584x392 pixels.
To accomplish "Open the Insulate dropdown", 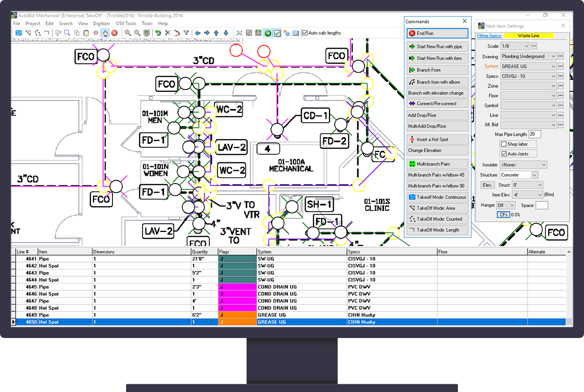I will pos(544,165).
